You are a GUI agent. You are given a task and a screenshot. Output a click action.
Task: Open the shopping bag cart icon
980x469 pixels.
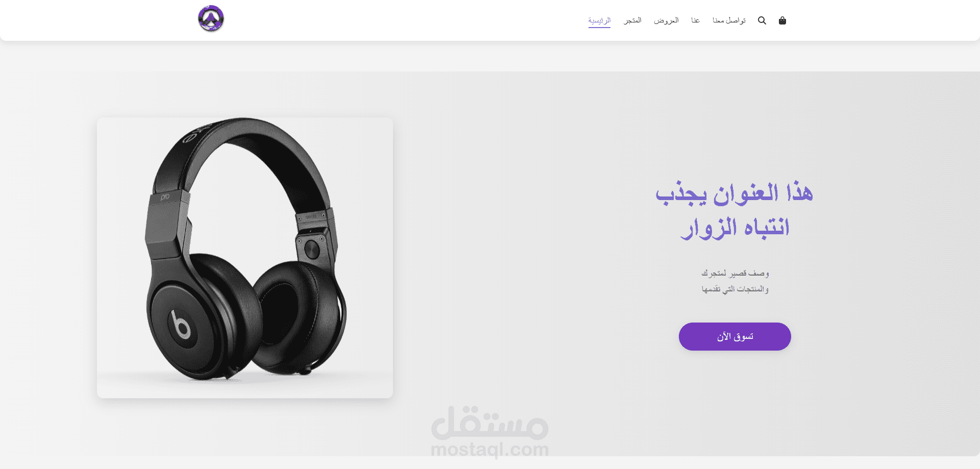click(782, 20)
